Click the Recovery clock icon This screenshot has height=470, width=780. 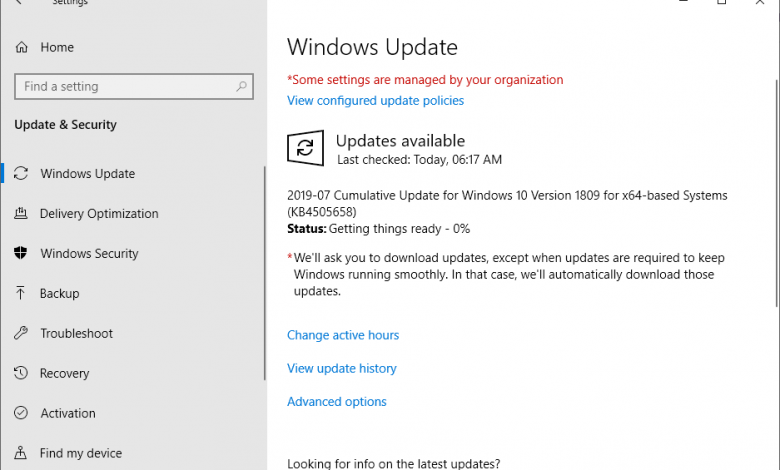pyautogui.click(x=21, y=373)
